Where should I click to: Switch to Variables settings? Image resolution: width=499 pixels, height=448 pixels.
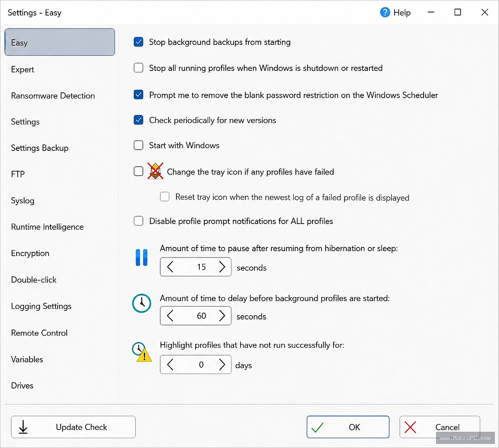[27, 359]
